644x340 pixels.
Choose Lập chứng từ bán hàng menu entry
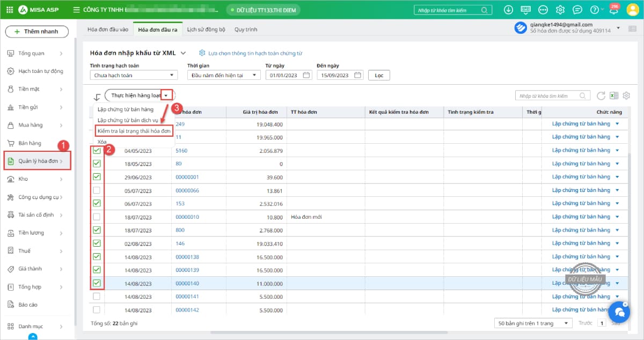point(126,109)
